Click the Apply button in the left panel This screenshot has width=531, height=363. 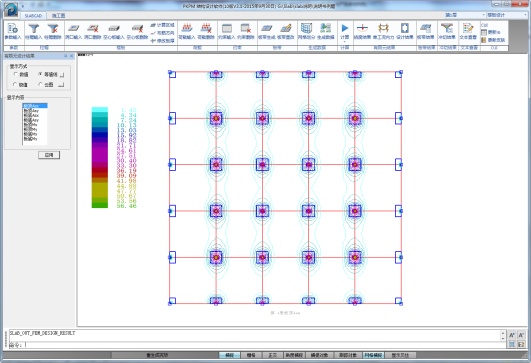pos(49,155)
